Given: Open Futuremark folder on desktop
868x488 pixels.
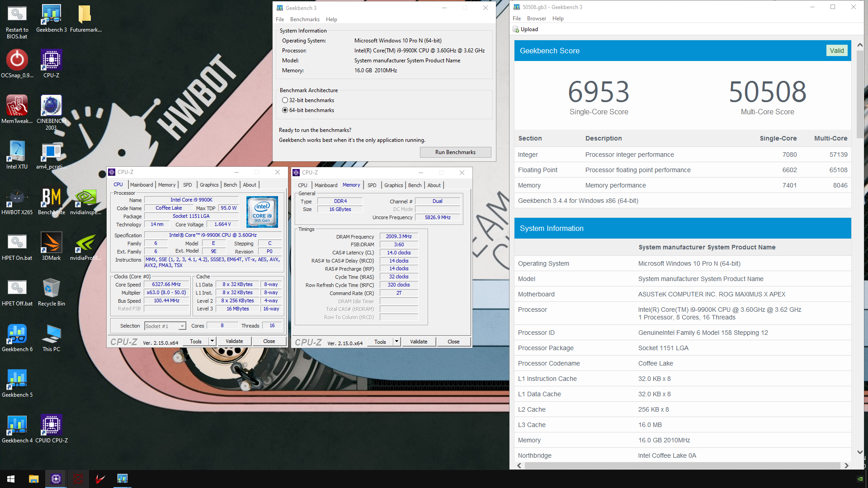Looking at the screenshot, I should pyautogui.click(x=85, y=18).
